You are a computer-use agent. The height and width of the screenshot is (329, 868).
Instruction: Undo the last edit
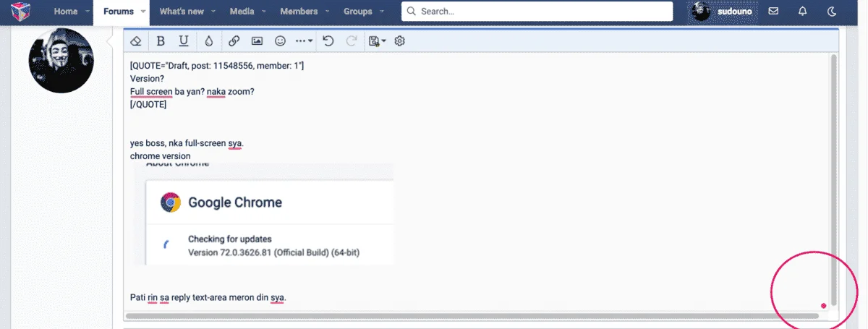pyautogui.click(x=328, y=41)
